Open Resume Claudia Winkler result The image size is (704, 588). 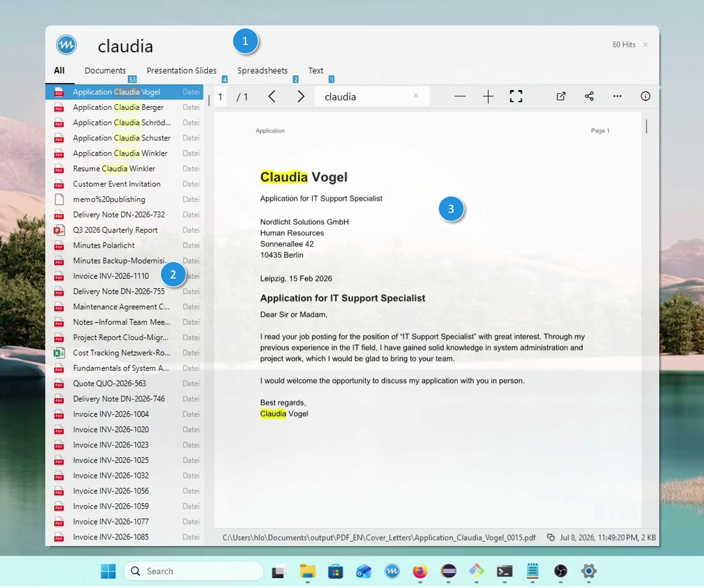pos(124,169)
